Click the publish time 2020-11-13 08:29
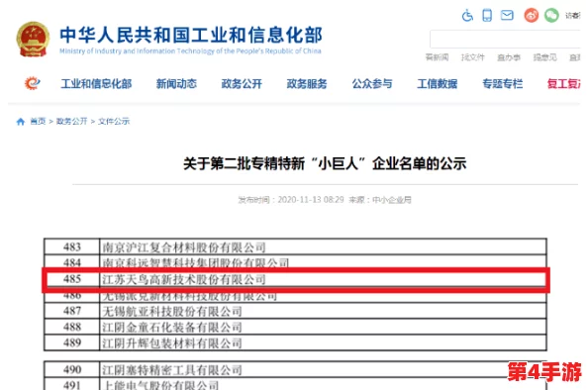 tap(311, 200)
